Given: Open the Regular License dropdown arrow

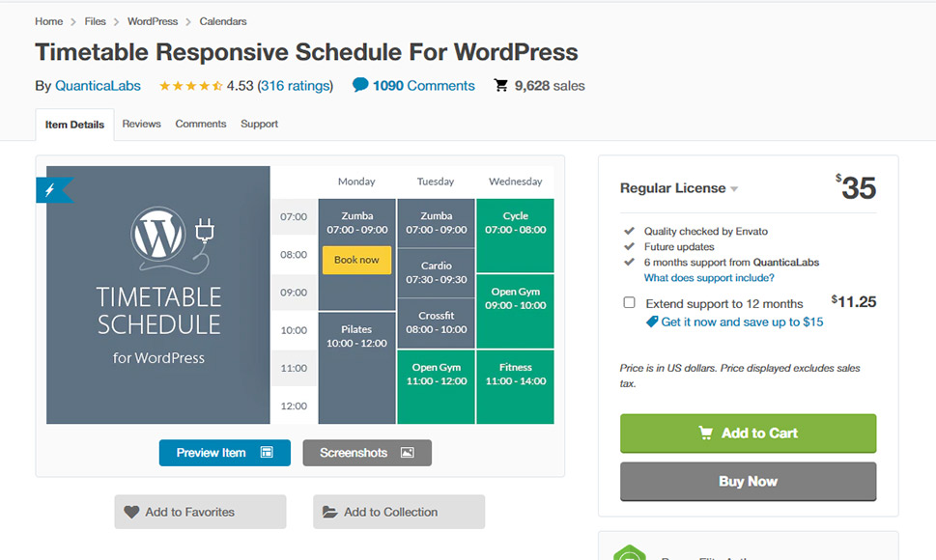Looking at the screenshot, I should click(734, 189).
